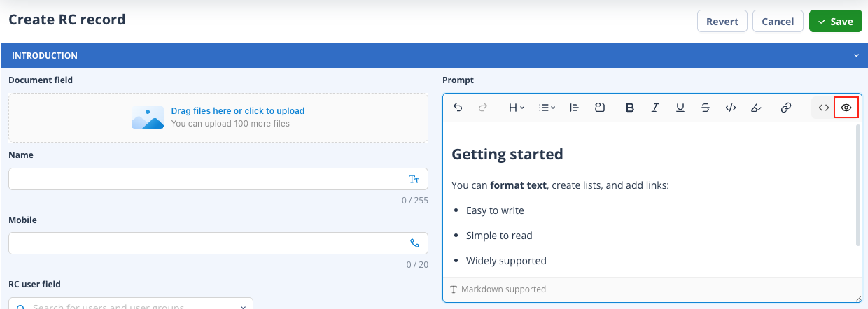Screen dimensions: 868x309
Task: Save the RC record
Action: [x=835, y=21]
